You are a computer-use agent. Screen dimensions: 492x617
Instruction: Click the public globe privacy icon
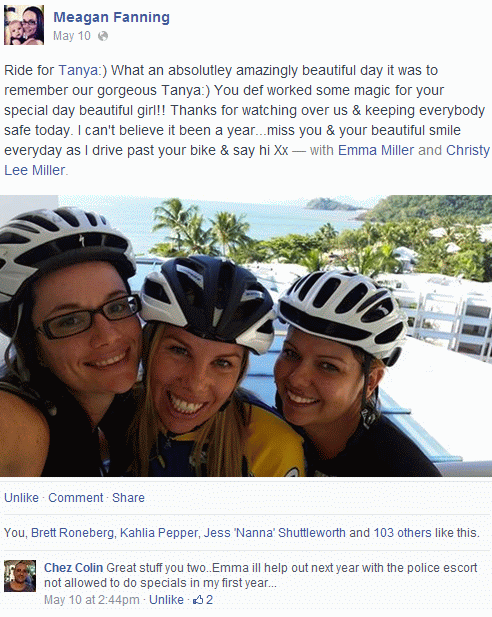(103, 36)
